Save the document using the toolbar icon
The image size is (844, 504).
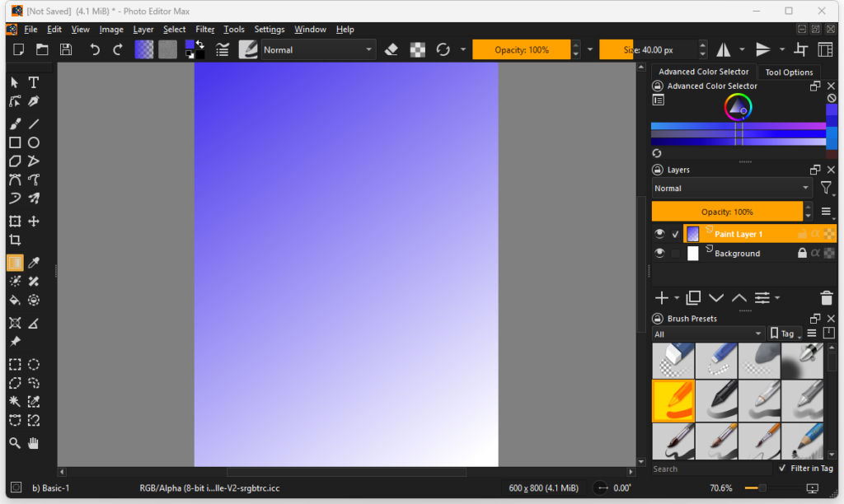(66, 50)
